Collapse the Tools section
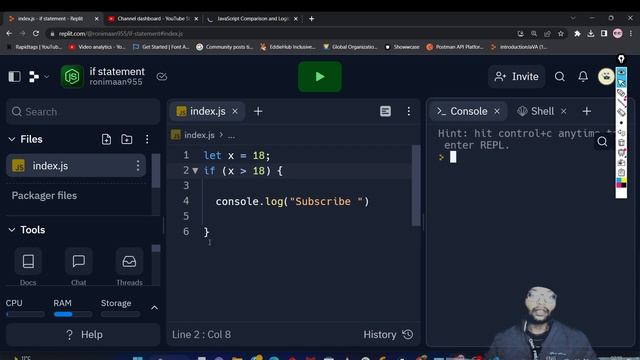 point(12,230)
